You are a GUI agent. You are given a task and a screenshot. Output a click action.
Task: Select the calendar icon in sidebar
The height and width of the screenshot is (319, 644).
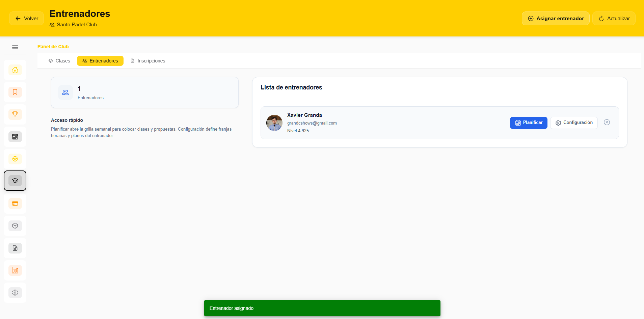point(15,137)
